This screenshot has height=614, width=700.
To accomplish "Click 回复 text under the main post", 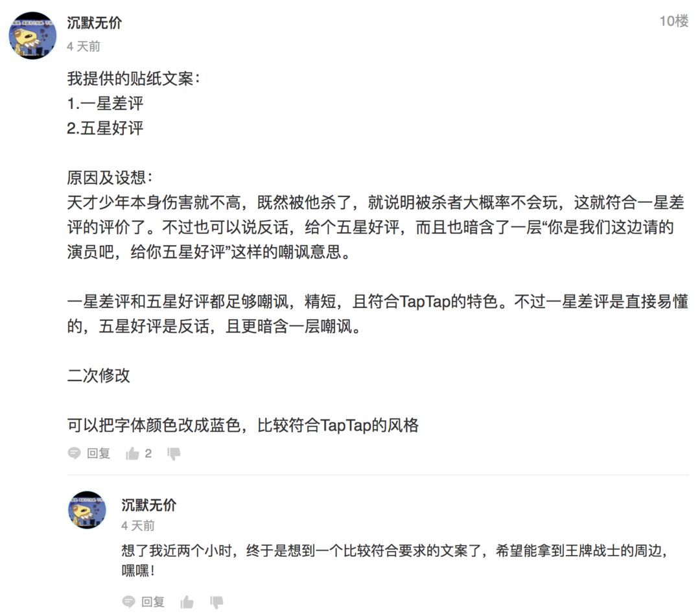I will click(99, 453).
